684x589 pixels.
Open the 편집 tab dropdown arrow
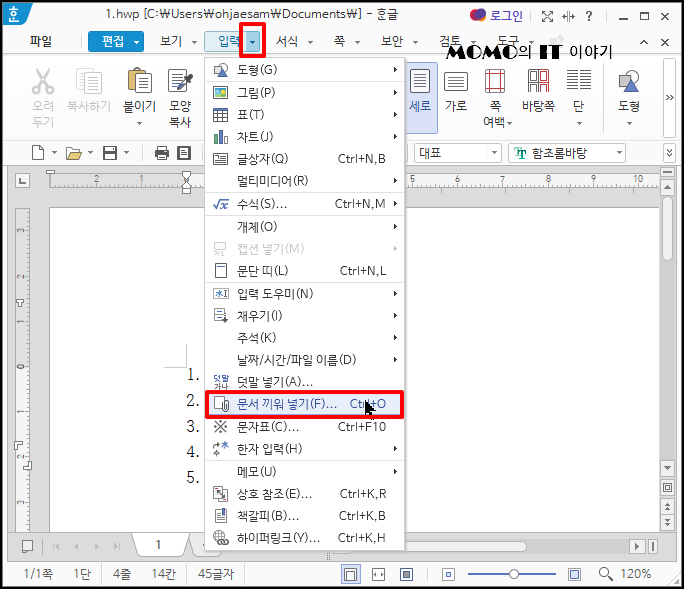point(137,42)
